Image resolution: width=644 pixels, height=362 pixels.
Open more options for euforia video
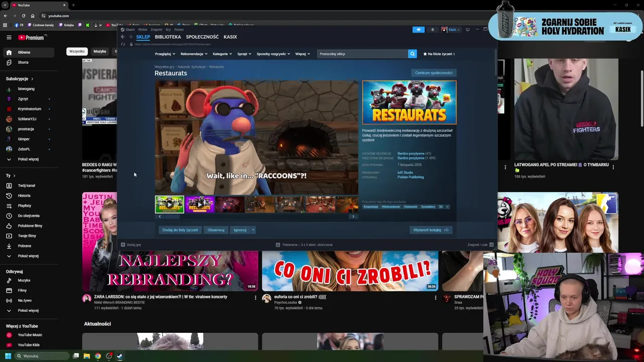click(x=436, y=298)
